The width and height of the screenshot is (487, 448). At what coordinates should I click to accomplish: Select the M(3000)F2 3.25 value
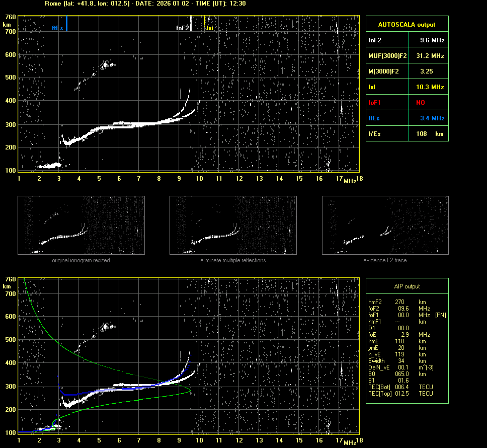click(x=426, y=71)
